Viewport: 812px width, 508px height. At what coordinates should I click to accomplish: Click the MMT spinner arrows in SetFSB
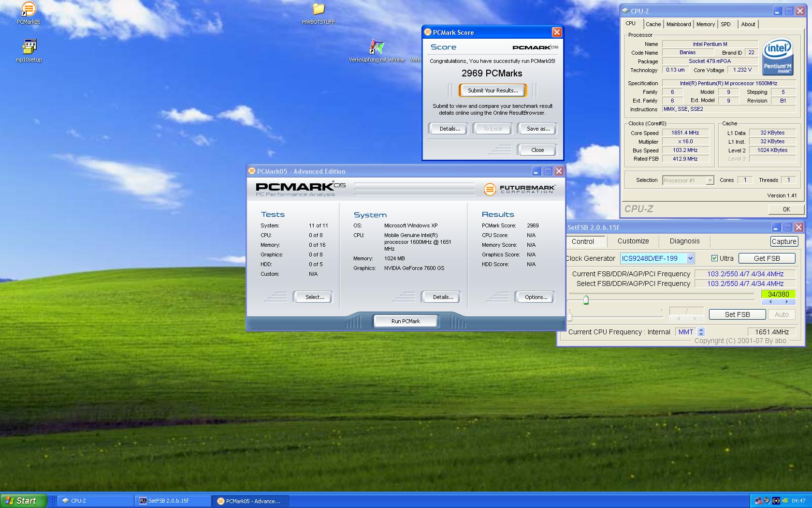click(701, 332)
